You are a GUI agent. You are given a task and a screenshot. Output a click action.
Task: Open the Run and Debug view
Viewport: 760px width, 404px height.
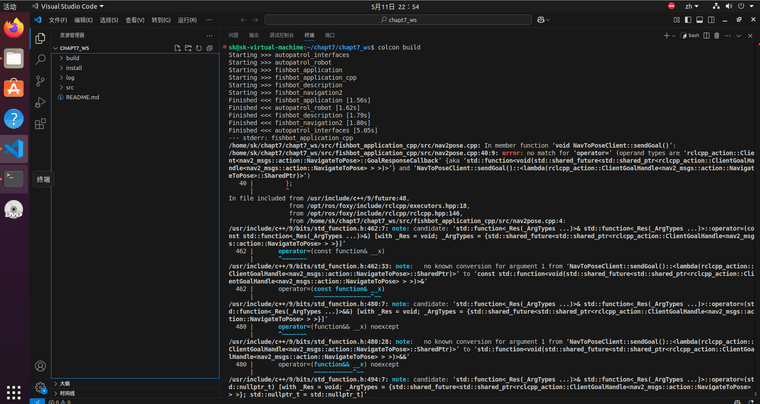point(40,102)
